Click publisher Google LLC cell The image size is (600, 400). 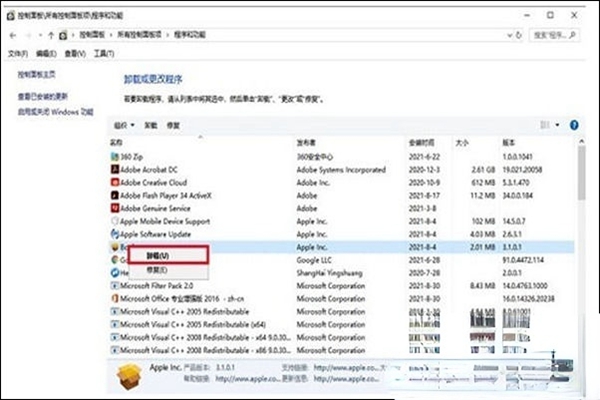(314, 260)
